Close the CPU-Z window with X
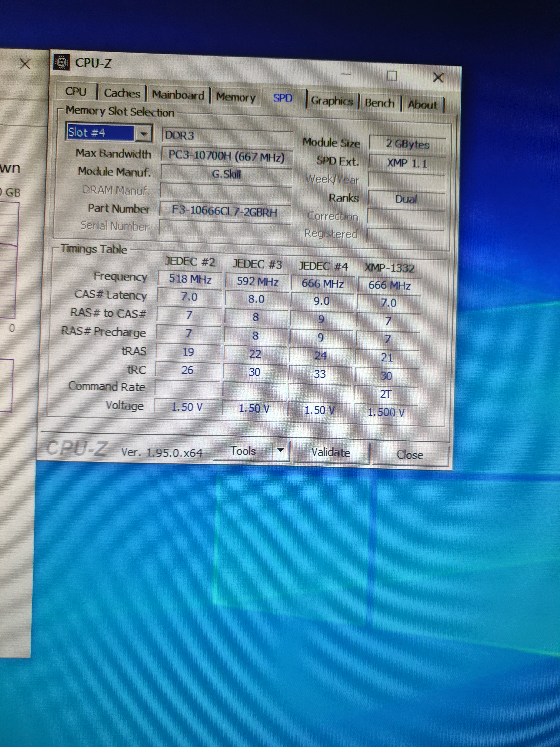This screenshot has height=747, width=560. tap(438, 78)
